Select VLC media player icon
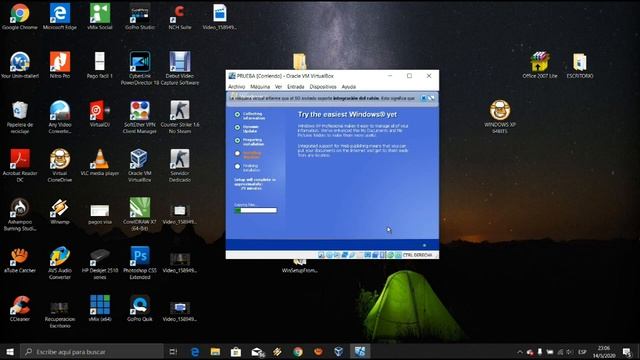The image size is (640, 360). (x=100, y=162)
